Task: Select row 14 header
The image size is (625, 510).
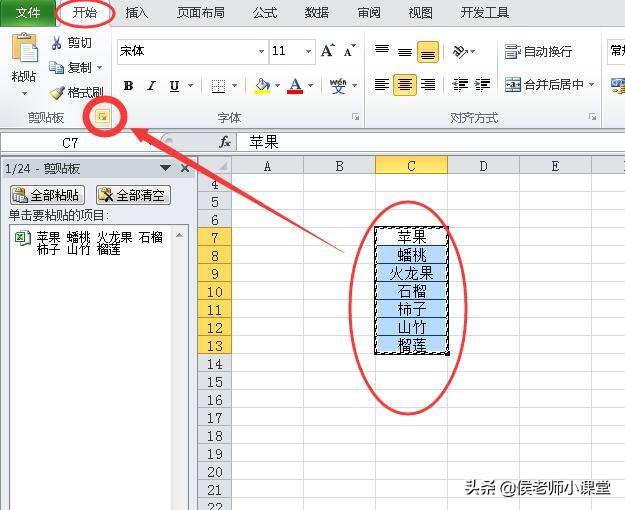Action: point(214,364)
